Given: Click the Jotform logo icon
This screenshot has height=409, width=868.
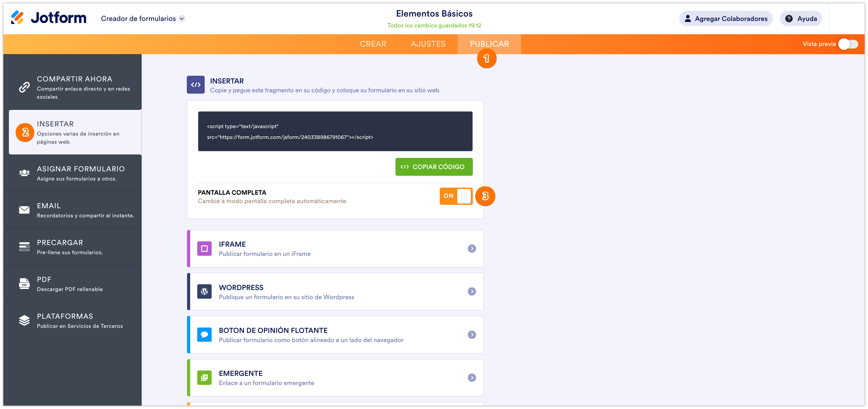Looking at the screenshot, I should 17,18.
